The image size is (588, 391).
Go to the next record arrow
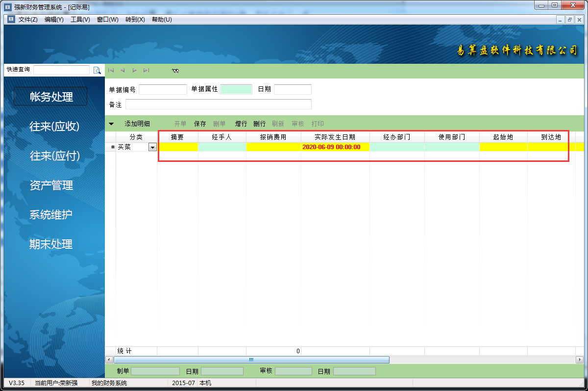[x=134, y=70]
